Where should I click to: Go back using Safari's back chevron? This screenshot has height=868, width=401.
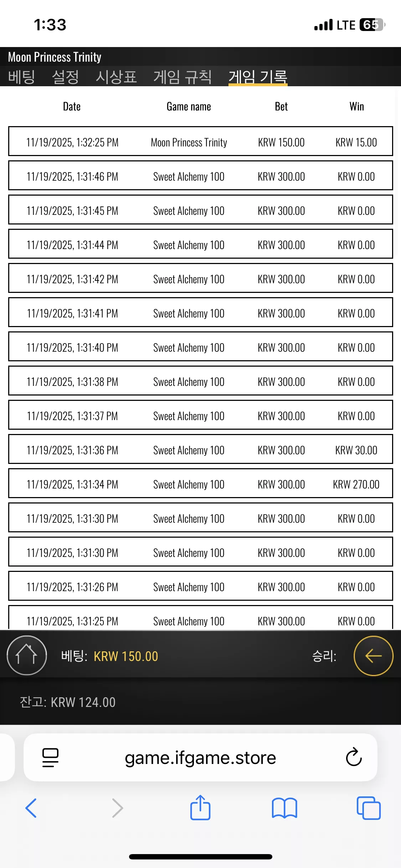click(31, 808)
